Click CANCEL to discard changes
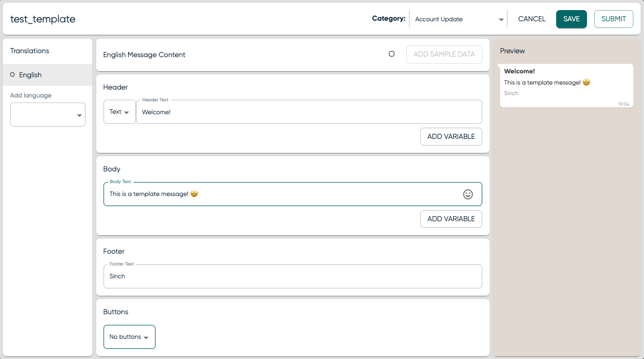 click(530, 18)
